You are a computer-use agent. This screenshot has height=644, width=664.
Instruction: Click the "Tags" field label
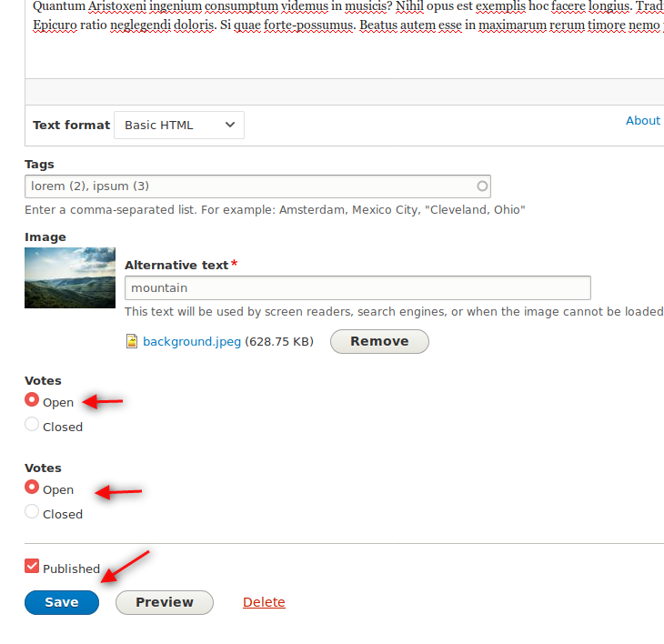tap(39, 165)
